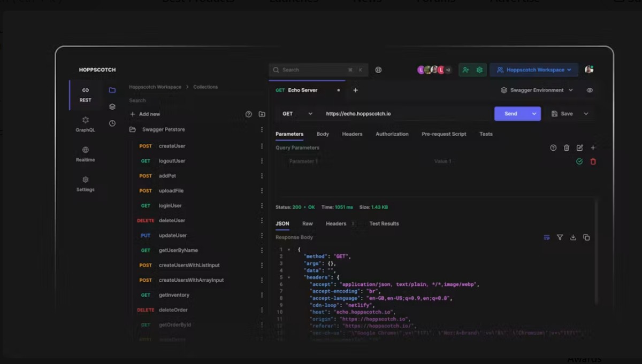Collapse headers object on line 5
Viewport: 642px width, 364px height.
289,277
